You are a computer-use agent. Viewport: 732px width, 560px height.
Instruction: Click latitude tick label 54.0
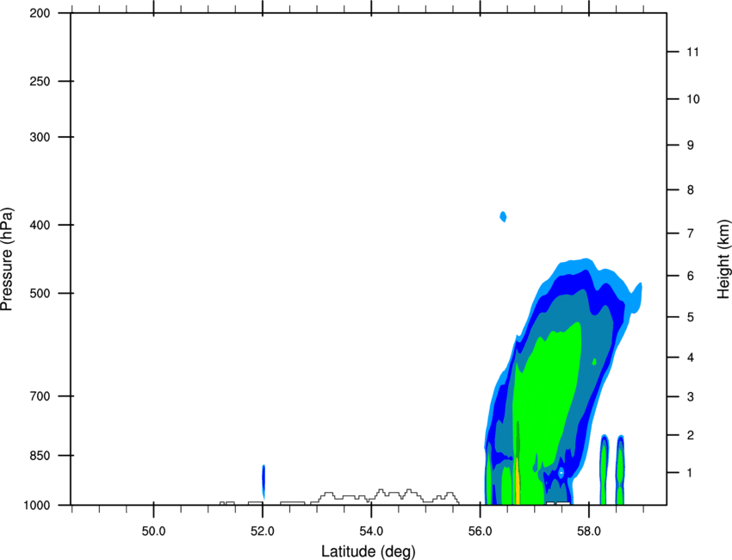coord(371,532)
